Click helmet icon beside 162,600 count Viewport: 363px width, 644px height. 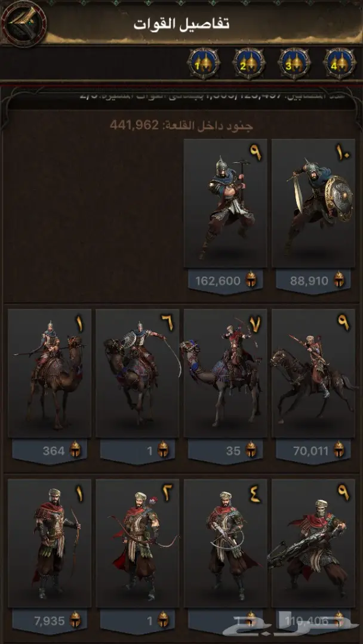point(251,281)
